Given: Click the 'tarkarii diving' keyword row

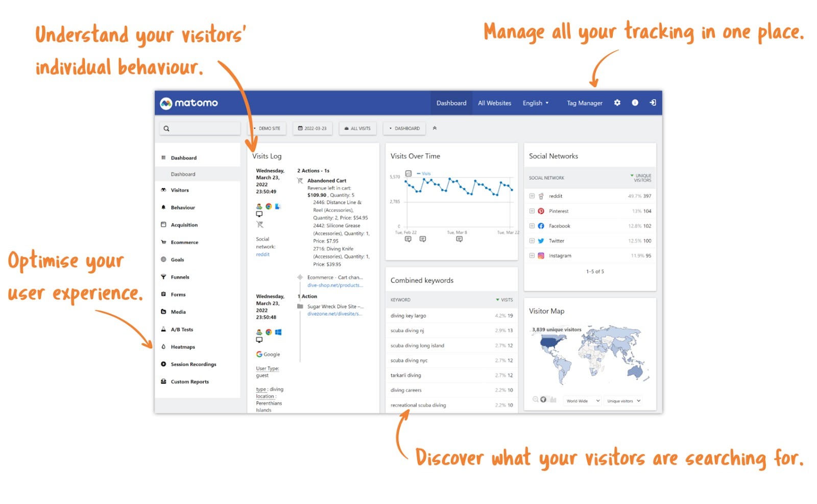Looking at the screenshot, I should click(x=451, y=375).
